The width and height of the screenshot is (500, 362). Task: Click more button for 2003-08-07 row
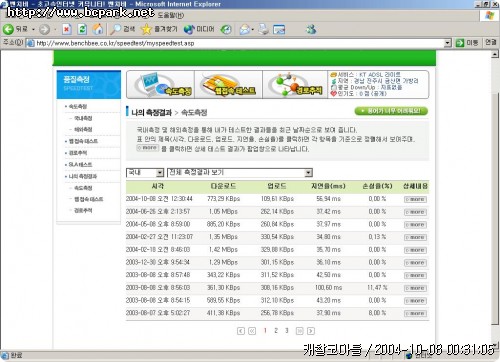415,313
